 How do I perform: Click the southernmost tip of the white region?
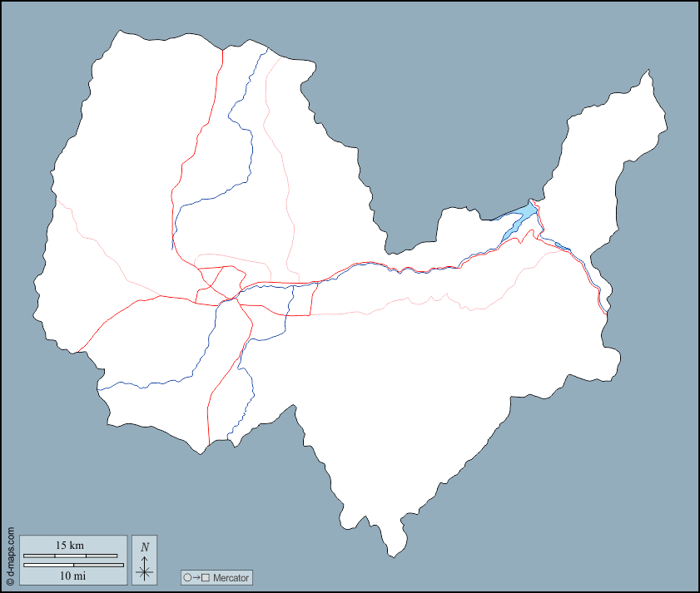pos(391,555)
